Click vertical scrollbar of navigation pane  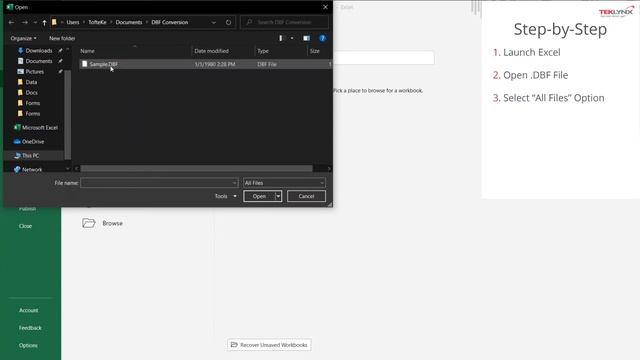pyautogui.click(x=68, y=115)
